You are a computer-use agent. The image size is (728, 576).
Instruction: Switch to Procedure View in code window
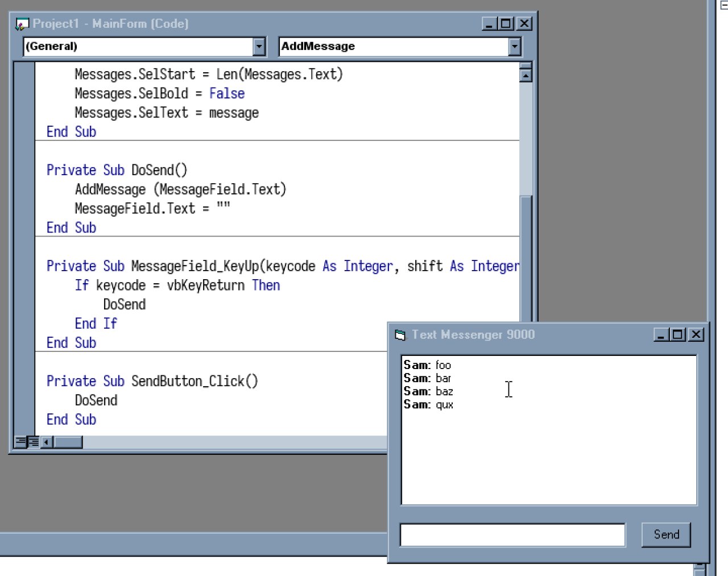20,442
